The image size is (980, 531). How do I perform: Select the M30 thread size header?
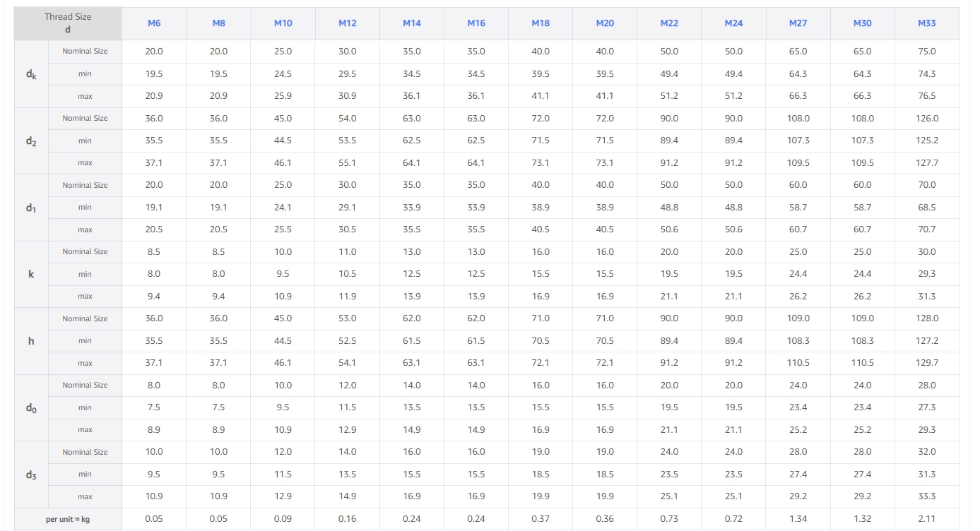point(862,23)
